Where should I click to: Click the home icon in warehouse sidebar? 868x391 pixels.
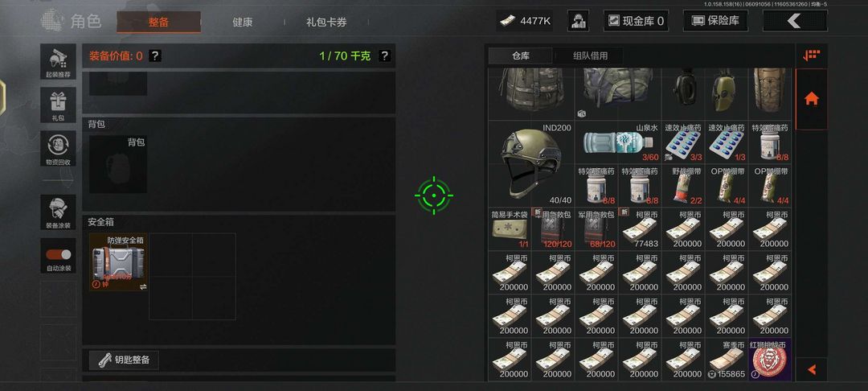point(812,99)
